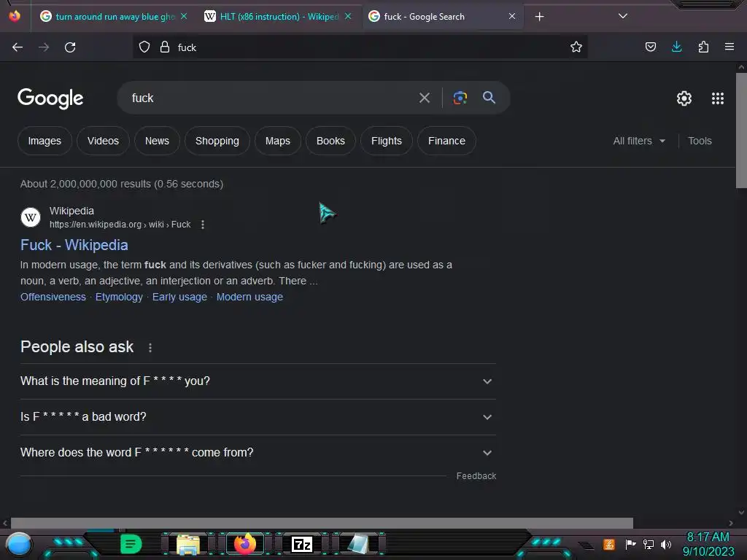Filter results by Shopping

[217, 141]
